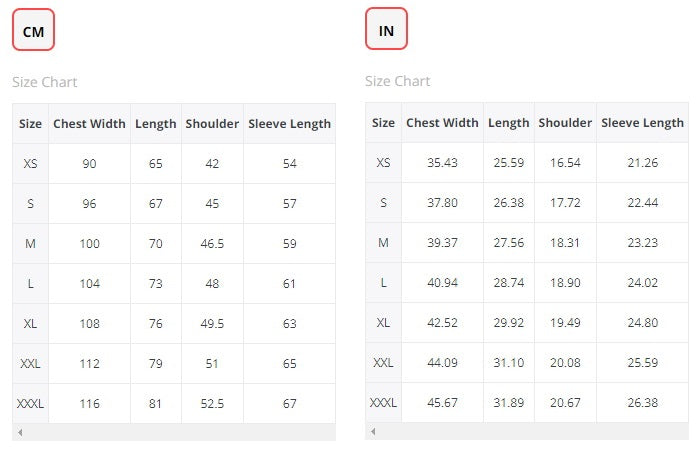Click the 24.02 sleeve length cell
The width and height of the screenshot is (700, 449).
(642, 283)
